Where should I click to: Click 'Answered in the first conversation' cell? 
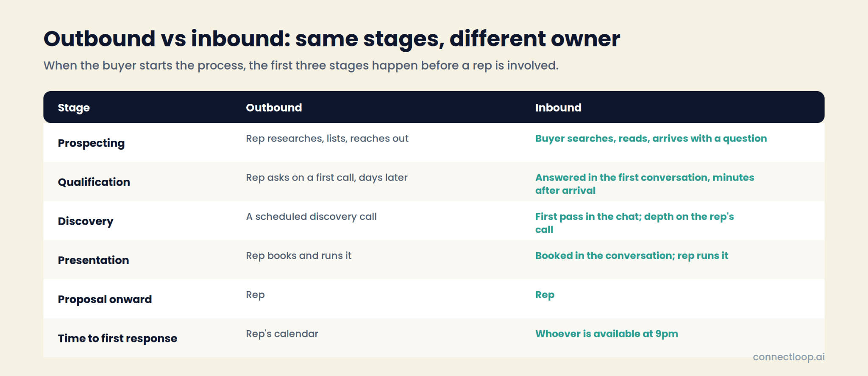pyautogui.click(x=645, y=184)
